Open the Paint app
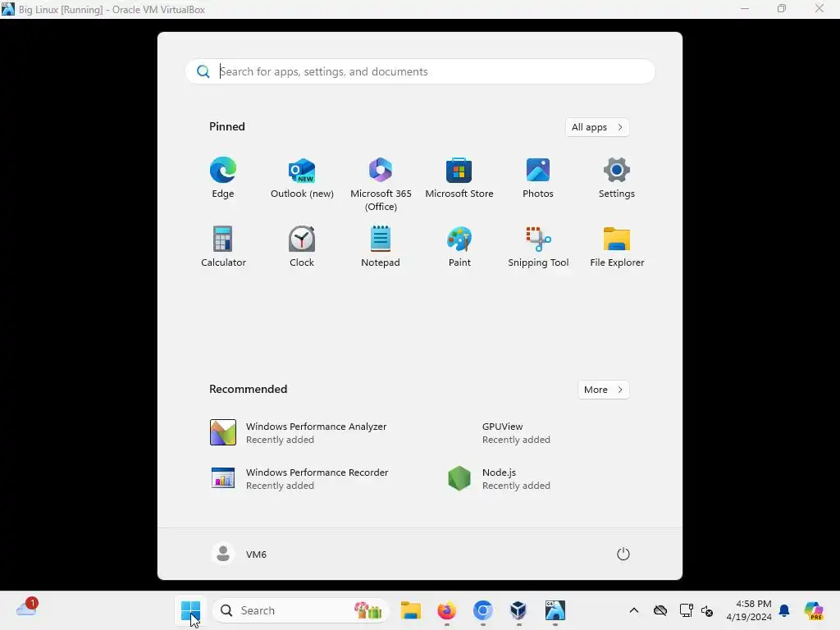 [459, 246]
